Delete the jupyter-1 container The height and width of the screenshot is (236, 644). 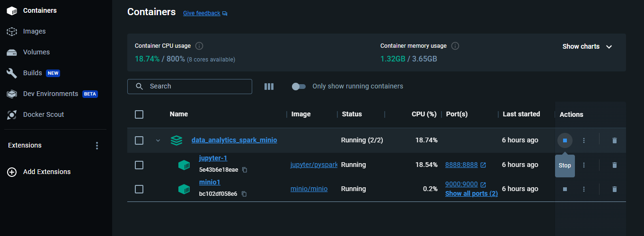coord(614,165)
